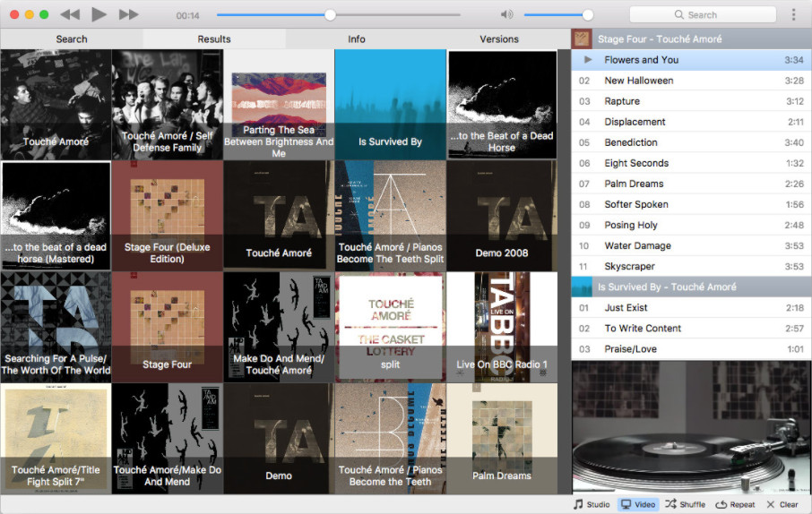The image size is (812, 514).
Task: Open the Palm Dreams album thumbnail
Action: point(502,439)
